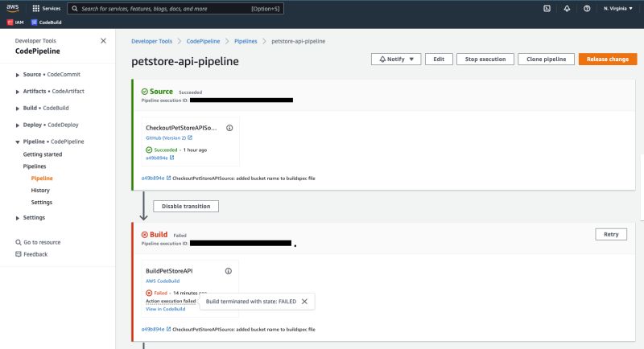Click Go to resource in the sidebar

coord(42,242)
